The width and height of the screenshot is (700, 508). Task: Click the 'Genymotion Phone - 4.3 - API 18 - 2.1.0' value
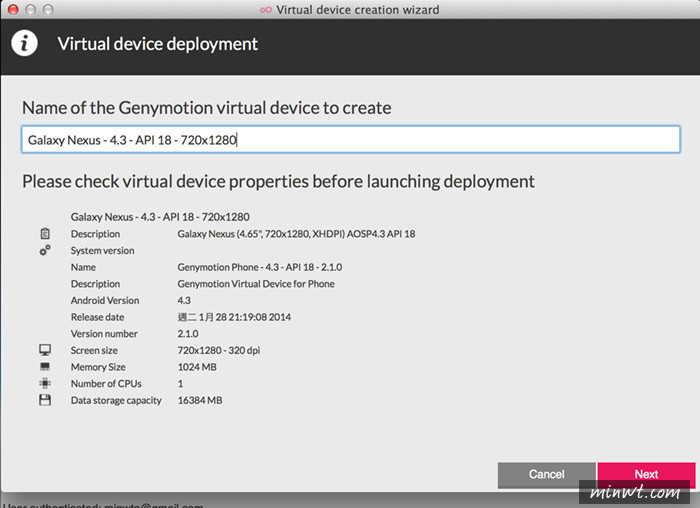point(260,267)
